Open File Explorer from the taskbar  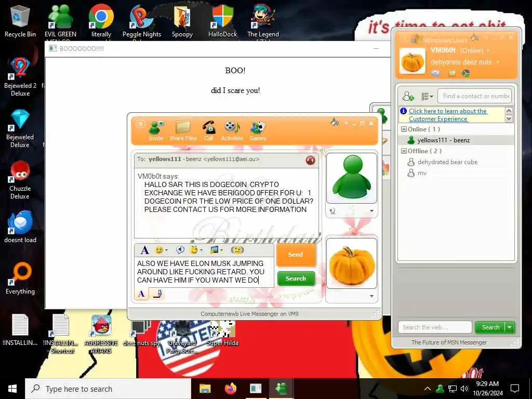point(205,389)
